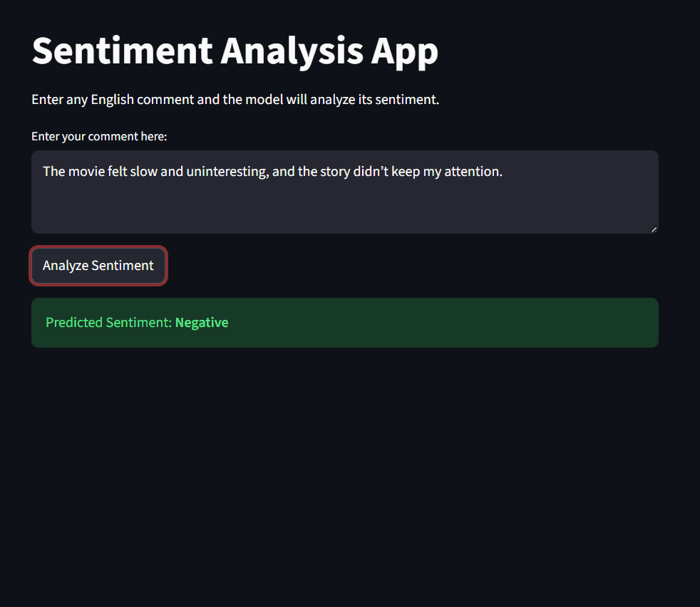700x607 pixels.
Task: Click the Analyze Sentiment button
Action: point(98,266)
